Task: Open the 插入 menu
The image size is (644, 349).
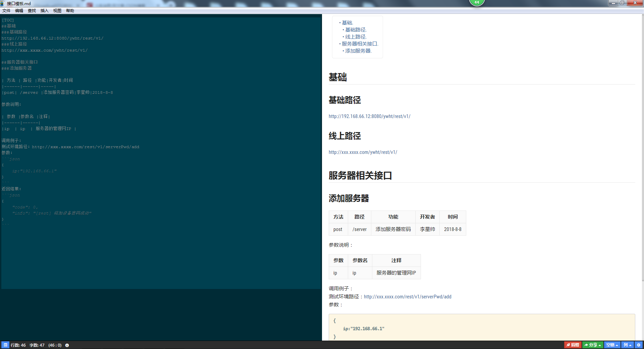Action: pos(45,11)
